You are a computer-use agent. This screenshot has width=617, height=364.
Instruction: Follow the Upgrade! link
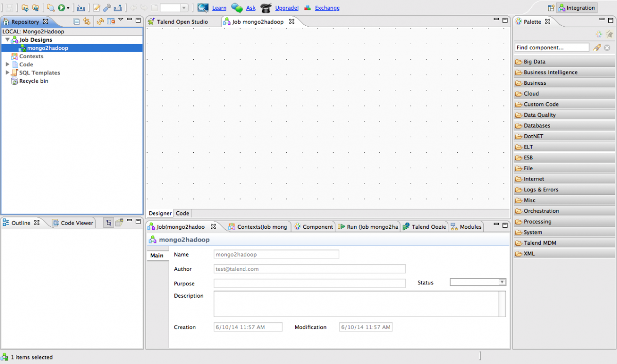tap(287, 8)
